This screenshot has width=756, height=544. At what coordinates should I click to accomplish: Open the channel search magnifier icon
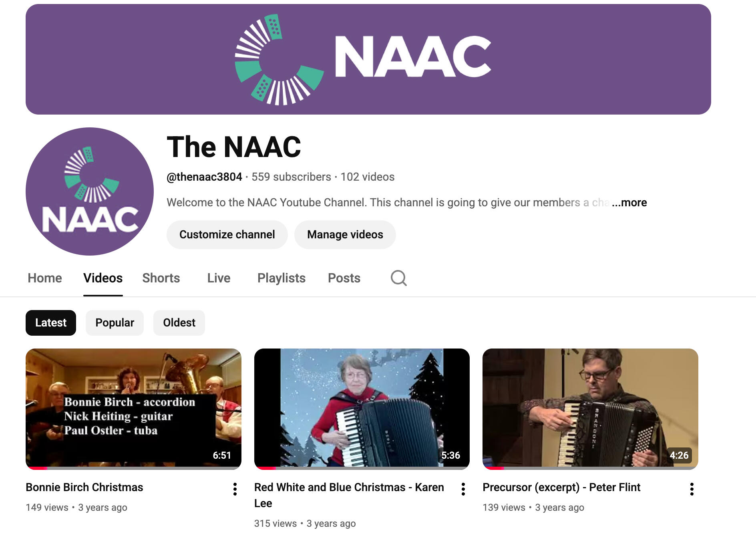pyautogui.click(x=398, y=278)
